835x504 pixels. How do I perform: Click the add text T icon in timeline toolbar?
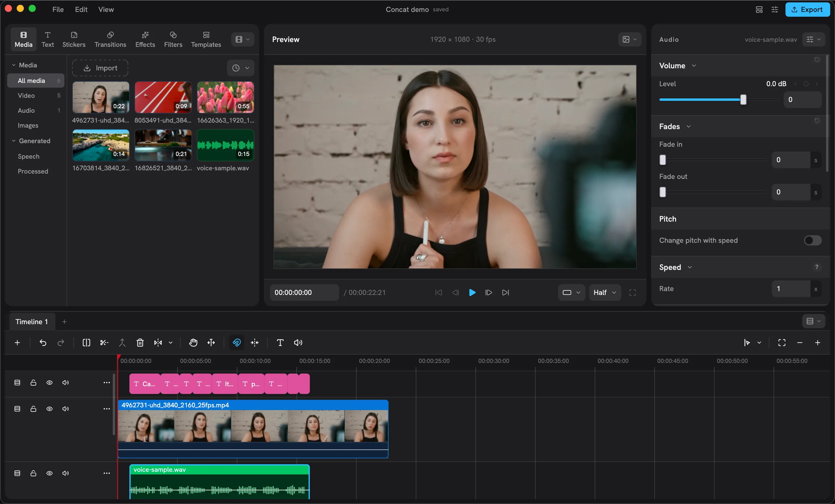click(280, 343)
